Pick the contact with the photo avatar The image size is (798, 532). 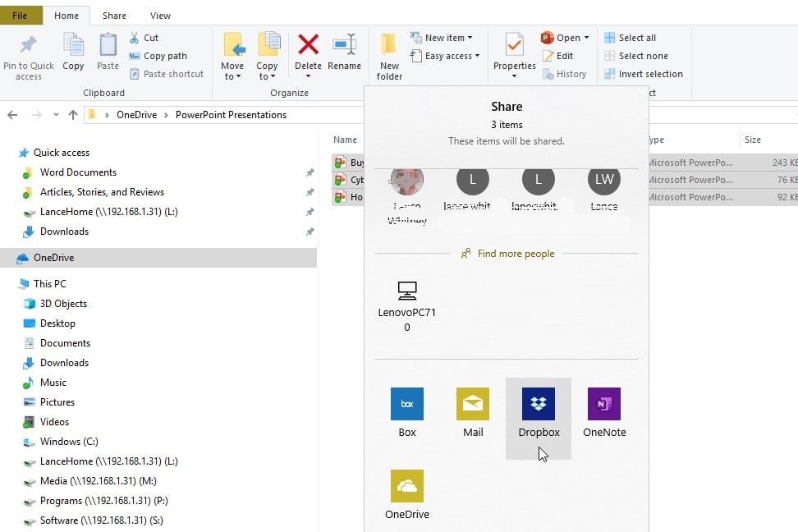(407, 181)
